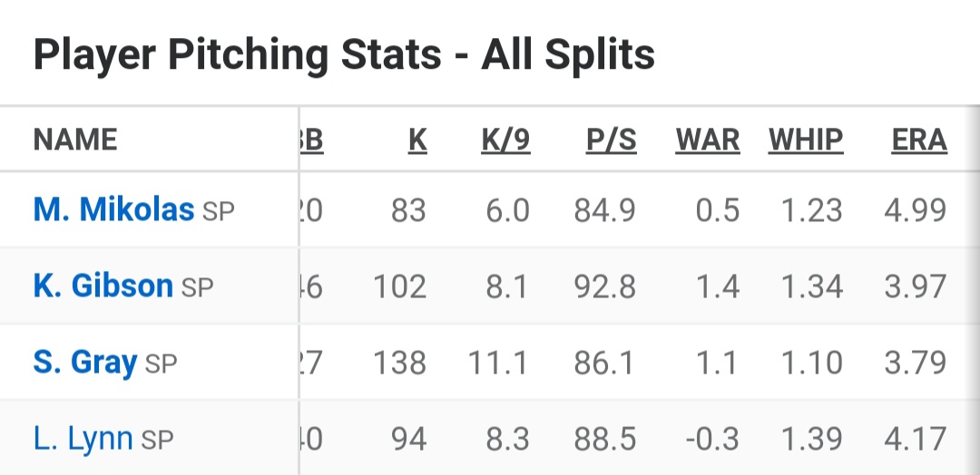Click Mikolas ERA value 4.99
Viewport: 980px width, 475px height.
pyautogui.click(x=915, y=211)
